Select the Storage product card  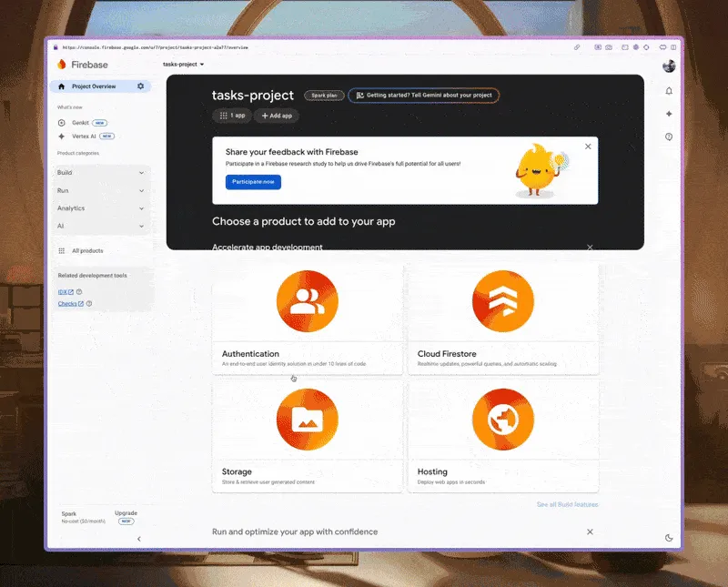tap(307, 437)
